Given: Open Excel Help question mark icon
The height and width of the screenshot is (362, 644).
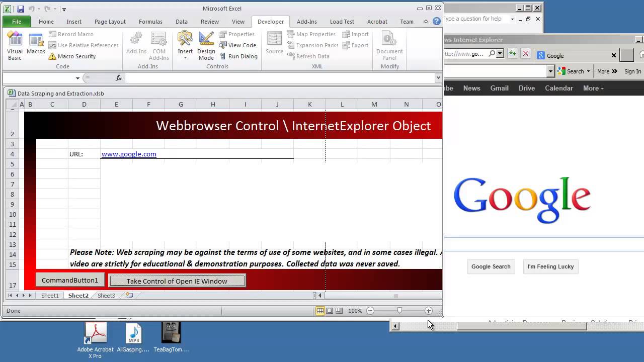Looking at the screenshot, I should [437, 21].
